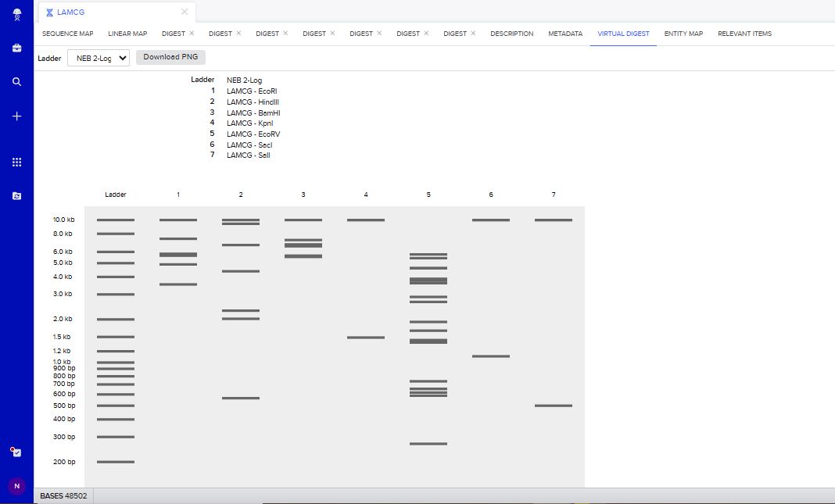The image size is (835, 504).
Task: Open the tasks checkmark icon in the sidebar
Action: (x=17, y=452)
